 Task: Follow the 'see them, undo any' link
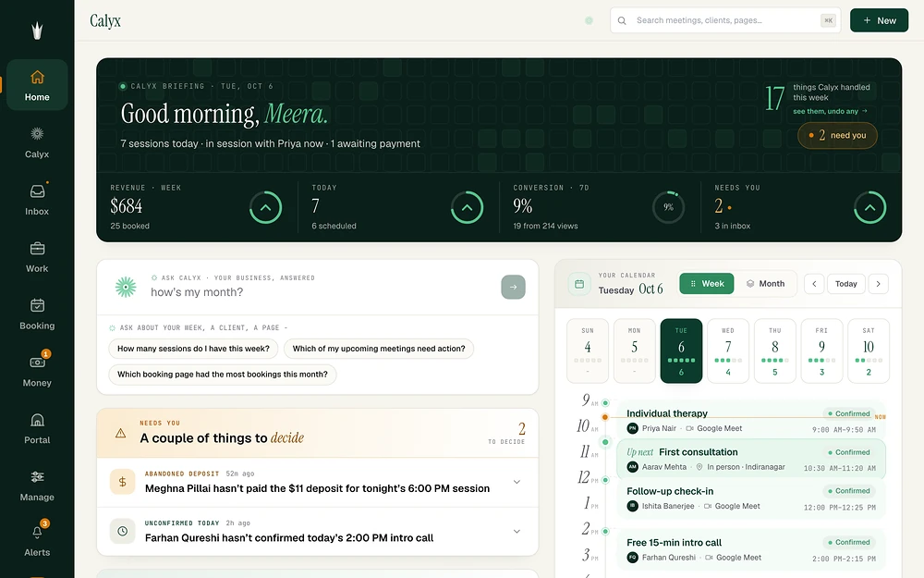point(831,112)
